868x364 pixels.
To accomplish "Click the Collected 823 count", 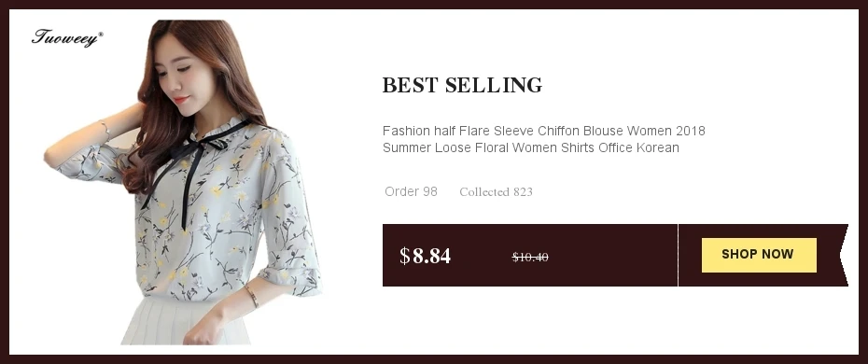I will click(496, 192).
